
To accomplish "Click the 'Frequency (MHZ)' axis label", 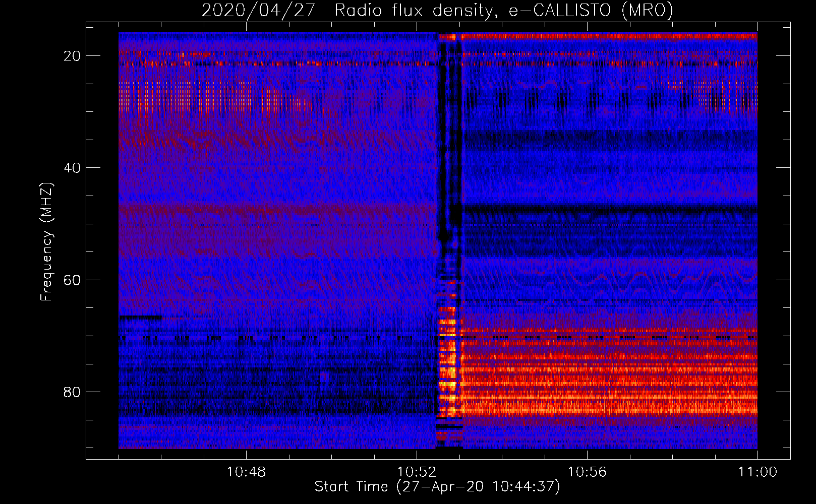I will pyautogui.click(x=46, y=241).
